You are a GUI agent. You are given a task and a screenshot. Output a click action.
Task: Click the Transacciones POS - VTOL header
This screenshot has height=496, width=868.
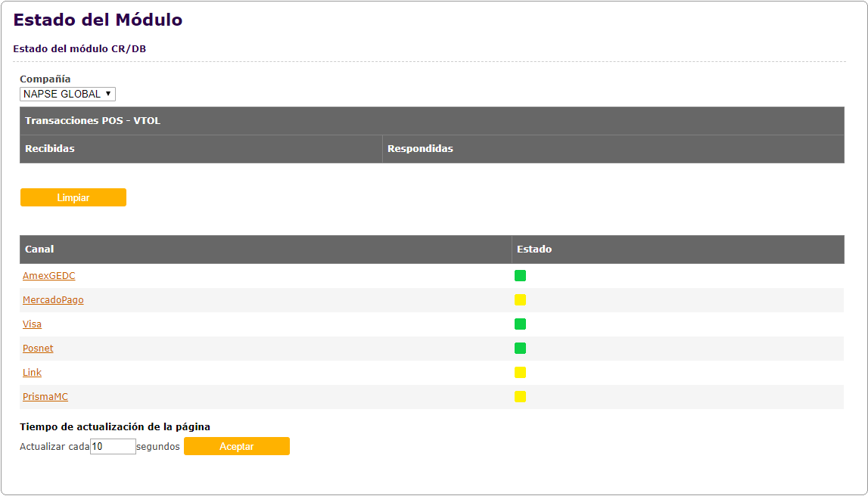click(x=432, y=120)
